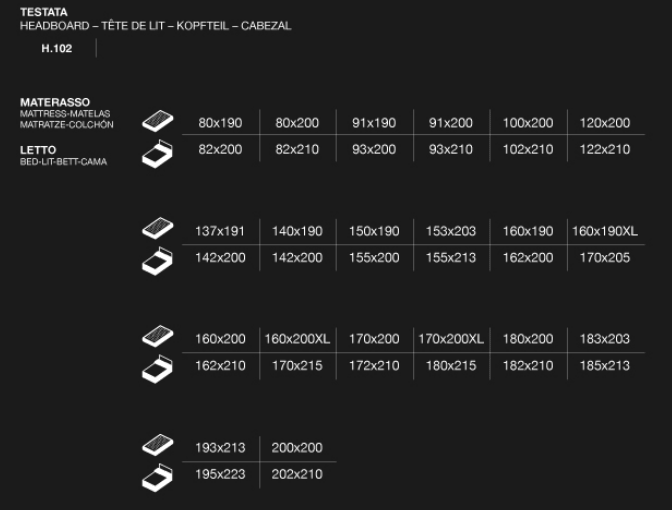Click the mattress icon in the first row
This screenshot has width=672, height=510.
click(158, 121)
